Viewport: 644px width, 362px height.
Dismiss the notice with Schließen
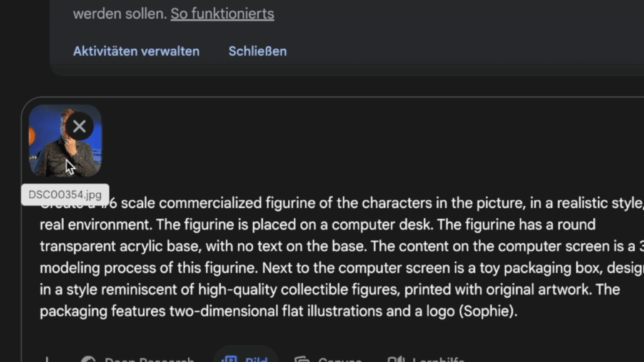(x=258, y=51)
